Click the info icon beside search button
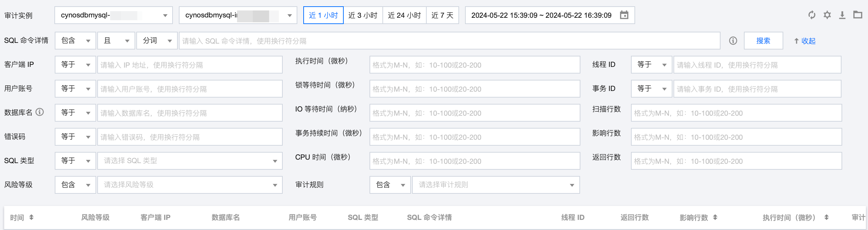This screenshot has width=868, height=230. point(733,41)
